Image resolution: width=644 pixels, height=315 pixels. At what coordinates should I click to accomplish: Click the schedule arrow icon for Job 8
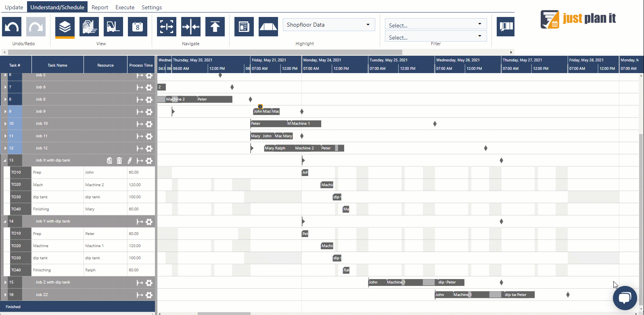pos(140,100)
